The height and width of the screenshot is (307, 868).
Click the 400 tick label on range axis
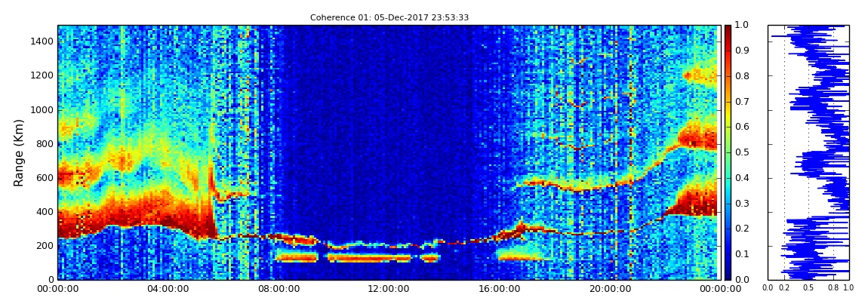(45, 211)
